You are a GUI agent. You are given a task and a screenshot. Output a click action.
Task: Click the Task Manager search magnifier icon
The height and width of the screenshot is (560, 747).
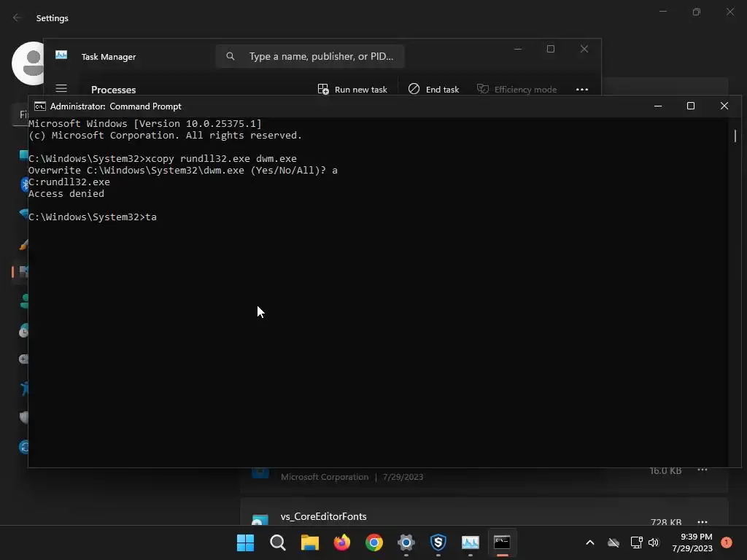(x=230, y=56)
